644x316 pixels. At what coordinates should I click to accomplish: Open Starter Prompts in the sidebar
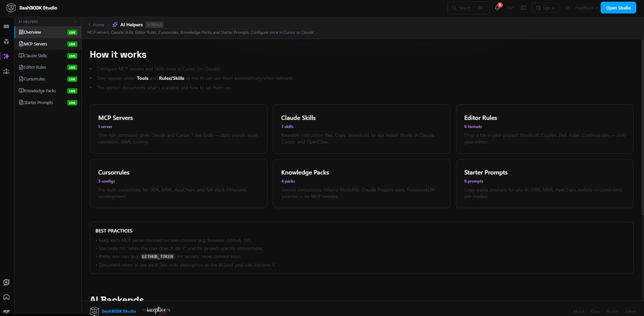point(47,103)
